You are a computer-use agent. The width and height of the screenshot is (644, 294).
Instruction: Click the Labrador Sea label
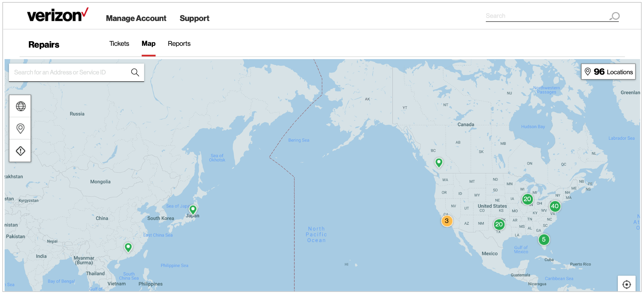tap(621, 138)
